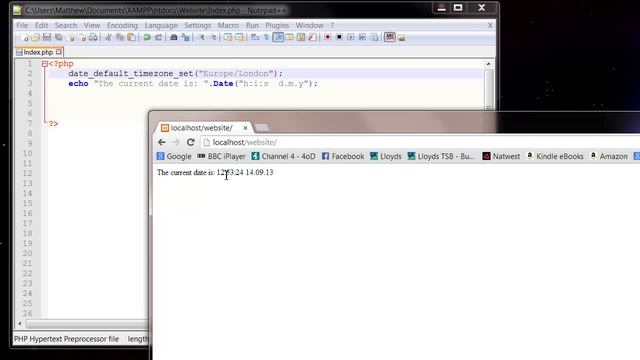Toggle the ABC spell check button

click(x=390, y=38)
